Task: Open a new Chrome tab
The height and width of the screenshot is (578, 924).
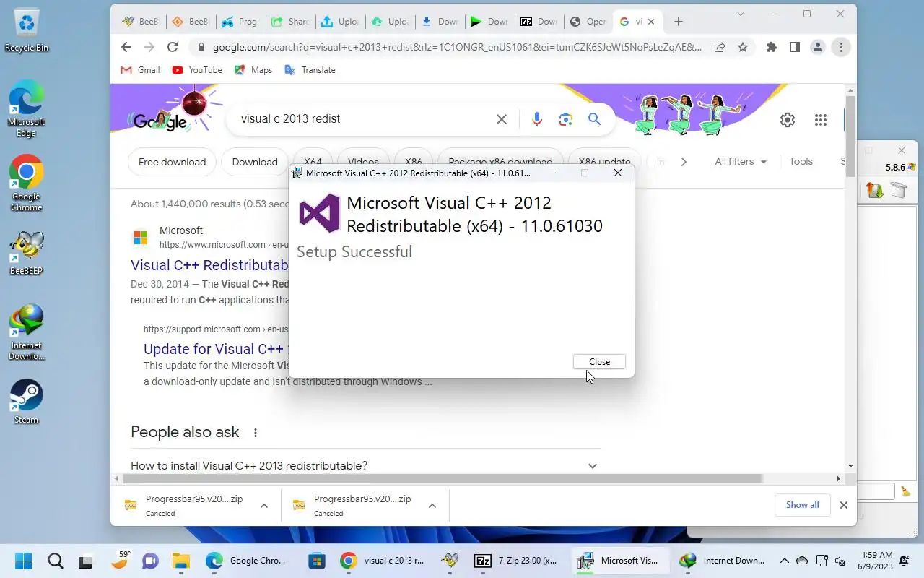Action: pyautogui.click(x=678, y=22)
